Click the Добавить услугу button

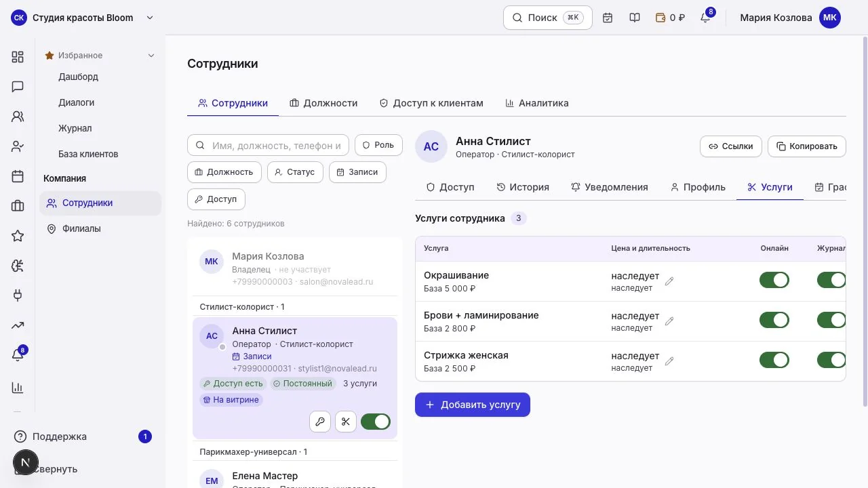(473, 405)
